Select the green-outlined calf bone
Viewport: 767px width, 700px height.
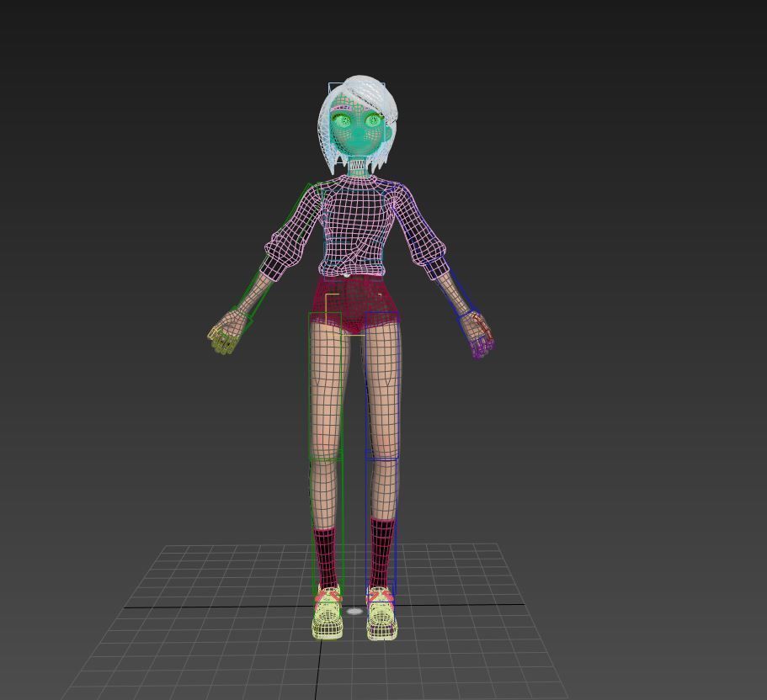(x=328, y=526)
